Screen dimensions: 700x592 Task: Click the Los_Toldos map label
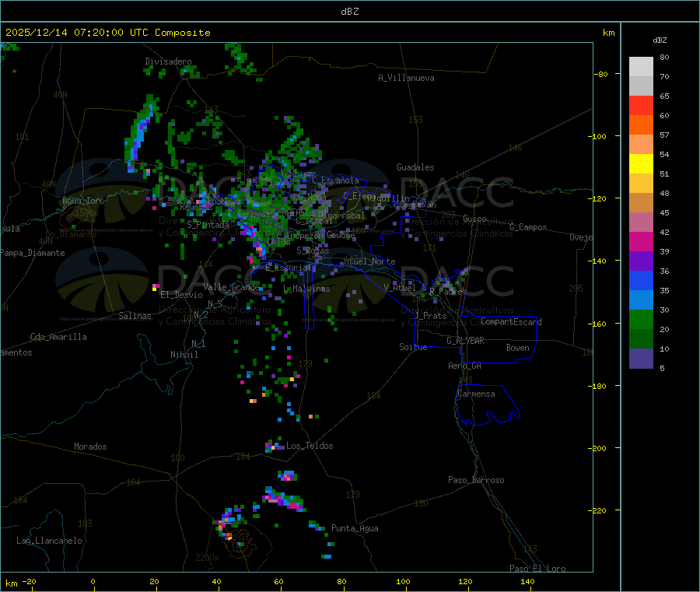click(x=310, y=446)
